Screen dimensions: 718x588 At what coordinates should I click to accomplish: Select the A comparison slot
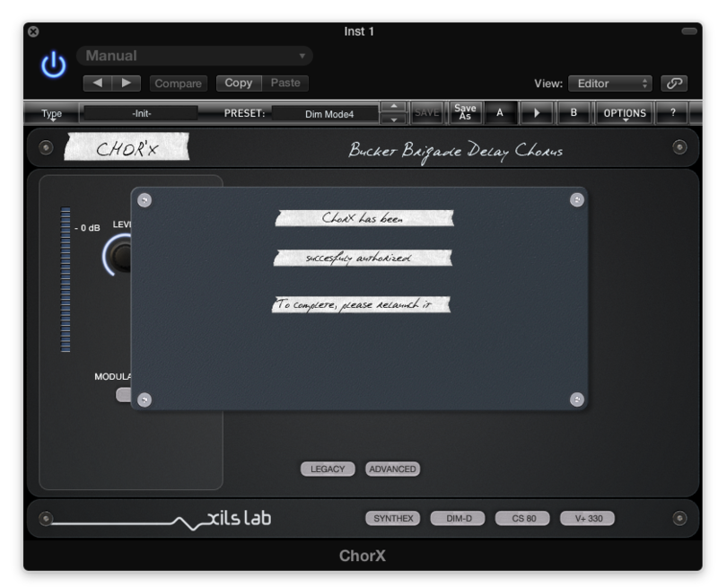tap(500, 112)
